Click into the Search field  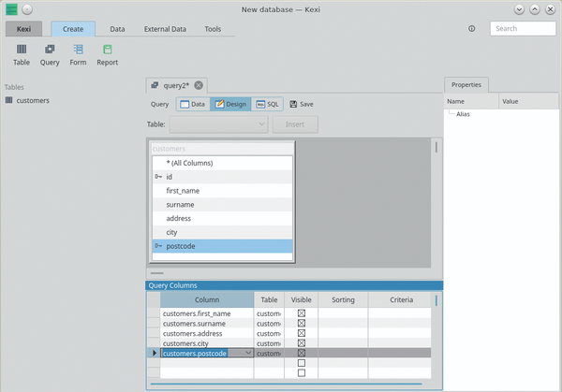[x=523, y=29]
